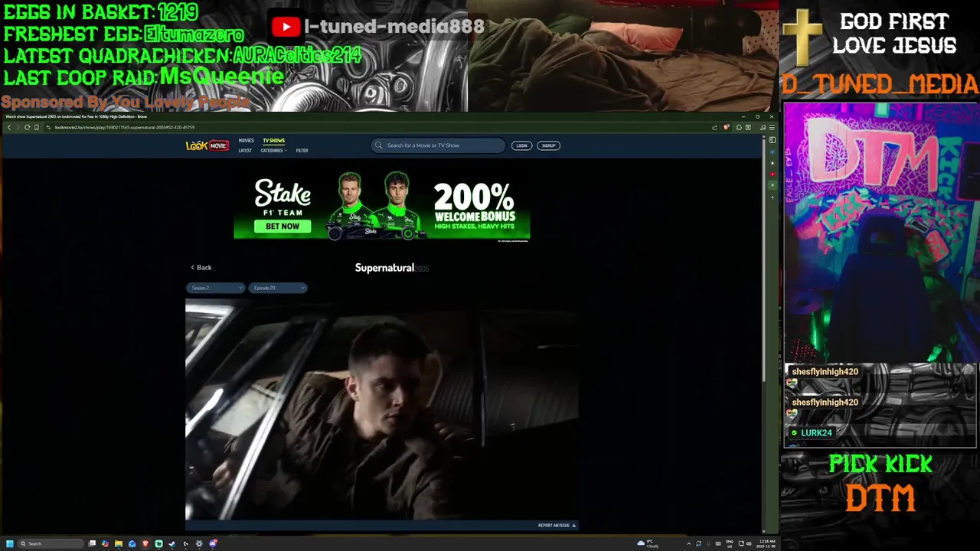The image size is (980, 551).
Task: Open the Task View taskbar icon
Action: [92, 543]
